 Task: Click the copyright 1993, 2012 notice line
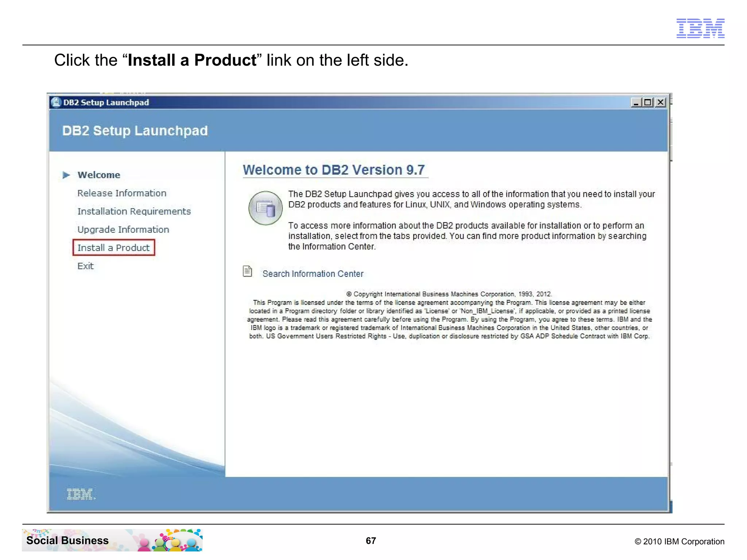pyautogui.click(x=449, y=294)
